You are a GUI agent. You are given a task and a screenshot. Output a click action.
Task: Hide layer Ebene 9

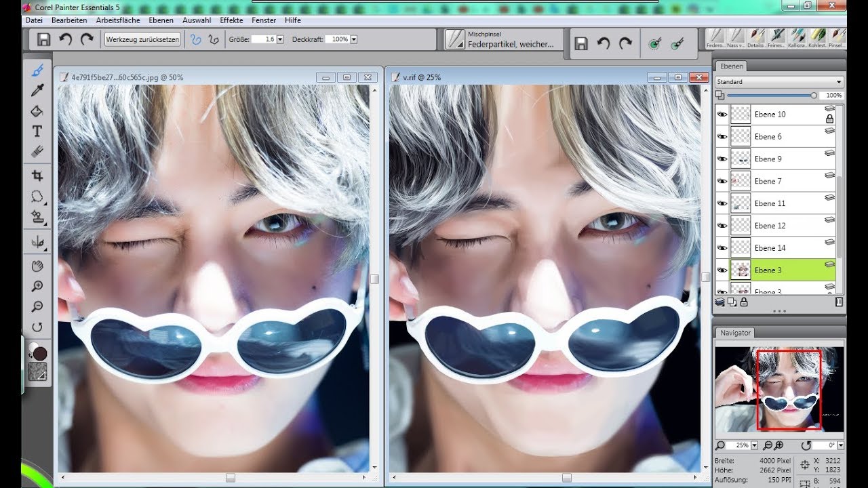coord(722,159)
